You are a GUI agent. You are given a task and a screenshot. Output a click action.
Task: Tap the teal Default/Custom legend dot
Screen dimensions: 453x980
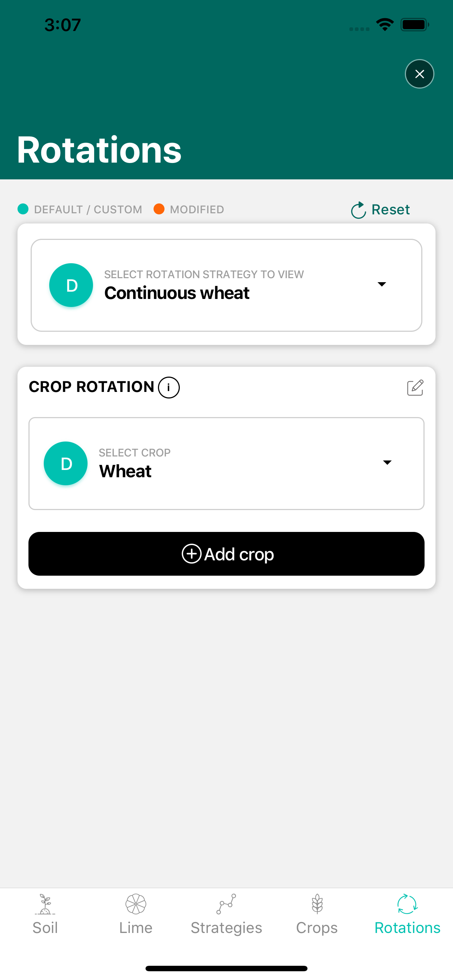(x=23, y=209)
